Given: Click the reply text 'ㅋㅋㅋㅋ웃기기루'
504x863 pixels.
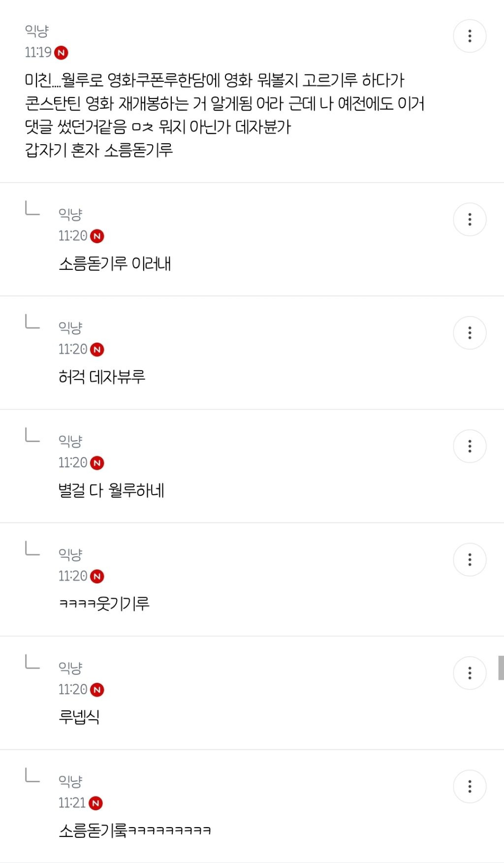Looking at the screenshot, I should tap(104, 604).
